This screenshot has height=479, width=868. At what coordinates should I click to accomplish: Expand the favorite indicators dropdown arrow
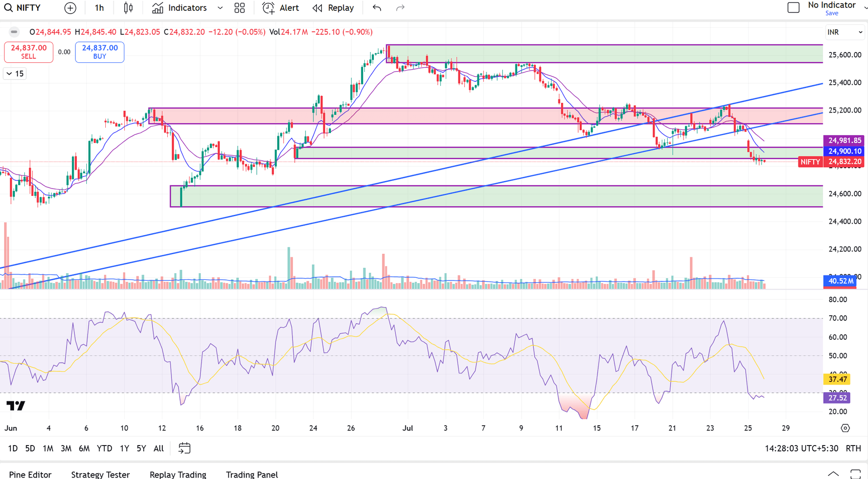click(220, 8)
